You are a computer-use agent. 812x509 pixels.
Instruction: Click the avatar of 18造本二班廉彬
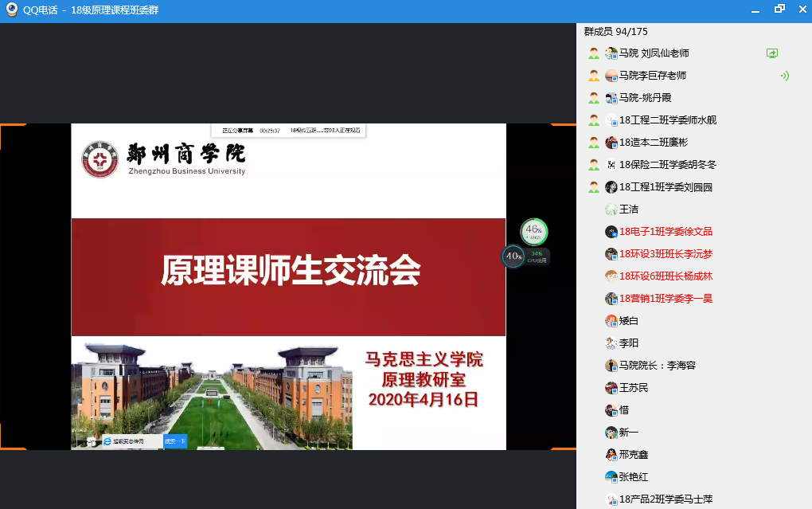(609, 142)
